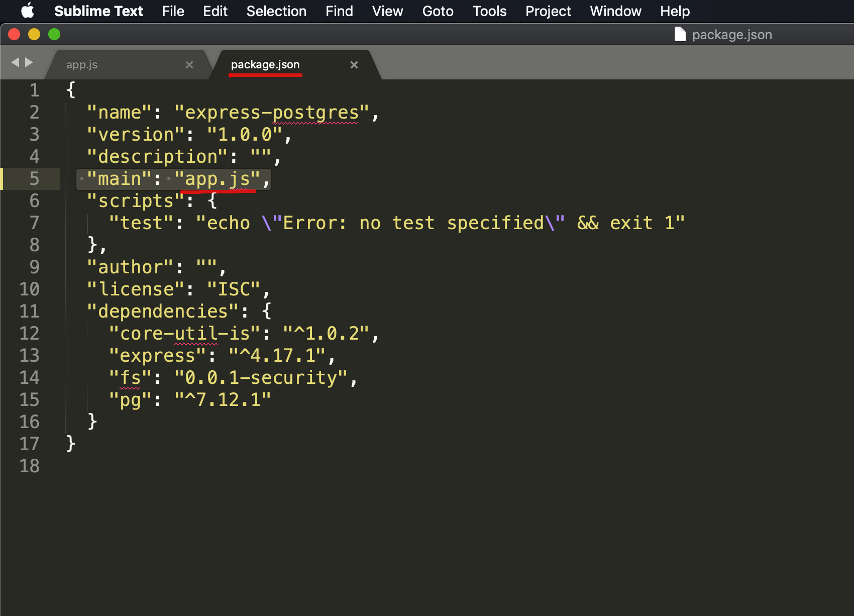854x616 pixels.
Task: Open the Find menu
Action: pos(339,11)
